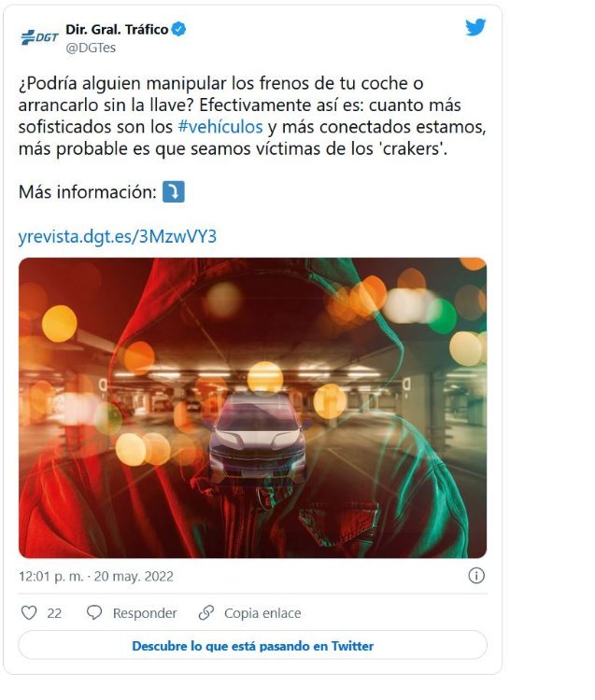
Task: Click the Responder text label
Action: pyautogui.click(x=145, y=613)
